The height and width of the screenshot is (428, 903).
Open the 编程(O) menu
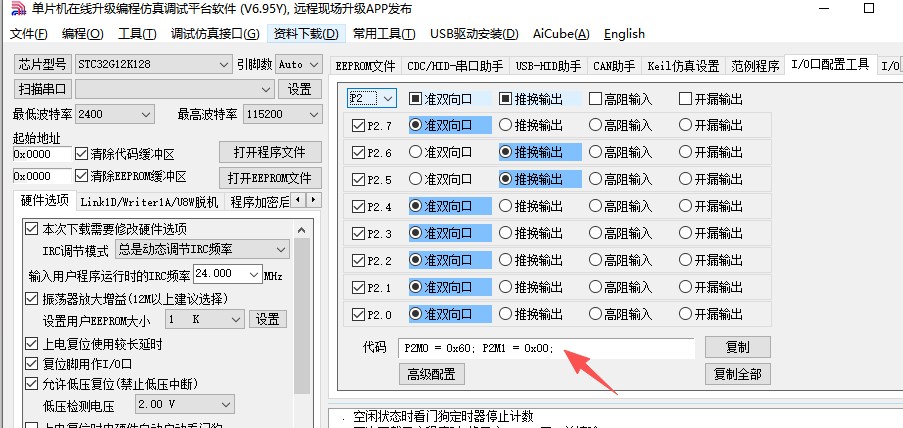(x=82, y=34)
